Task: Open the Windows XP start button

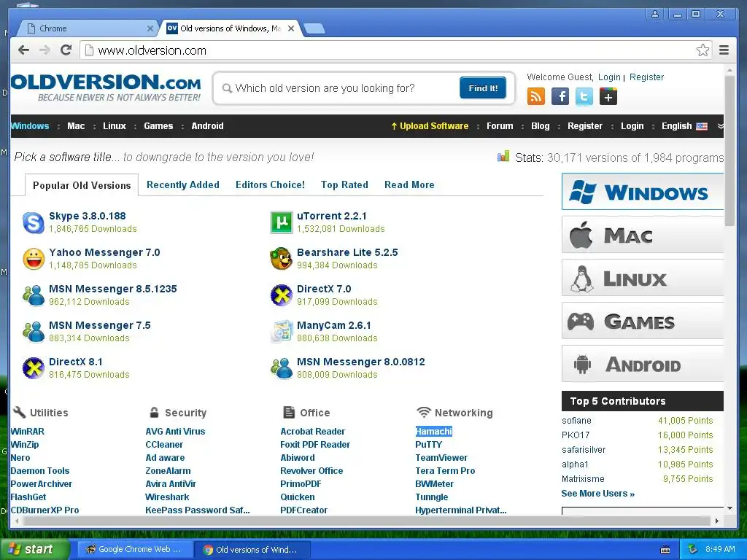Action: [34, 550]
